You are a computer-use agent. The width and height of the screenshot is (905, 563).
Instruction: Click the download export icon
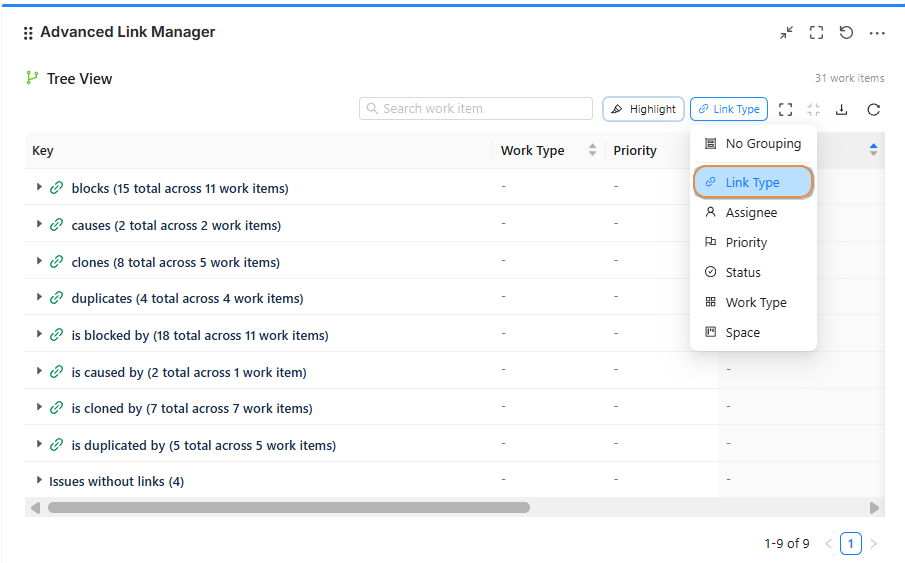(841, 109)
